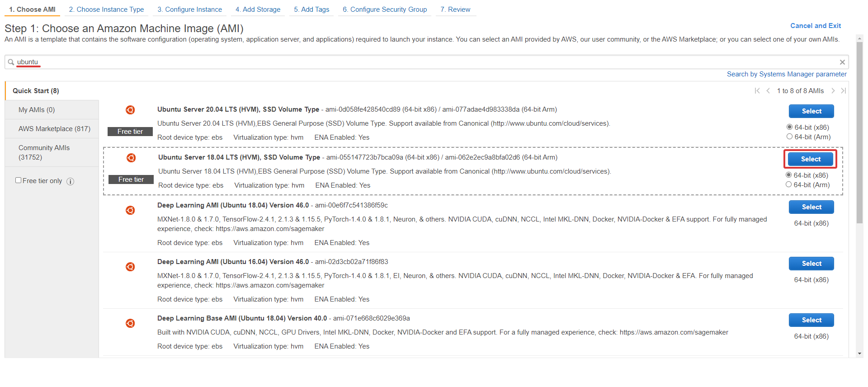868x387 pixels.
Task: Click Ubuntu Server 18.04 LTS title
Action: 239,157
